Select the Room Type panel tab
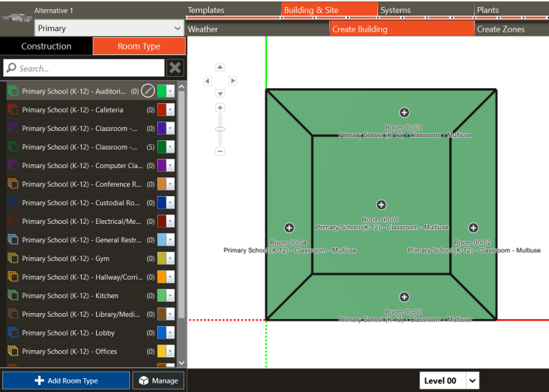549x392 pixels. tap(139, 46)
